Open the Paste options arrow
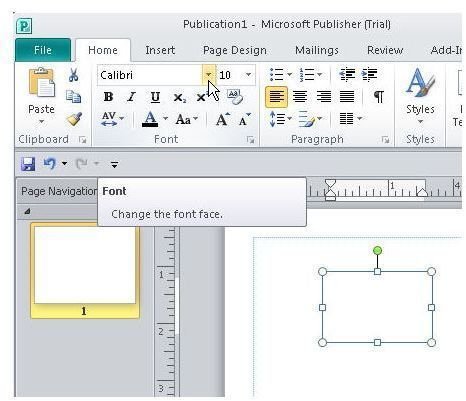The width and height of the screenshot is (466, 401). point(41,122)
